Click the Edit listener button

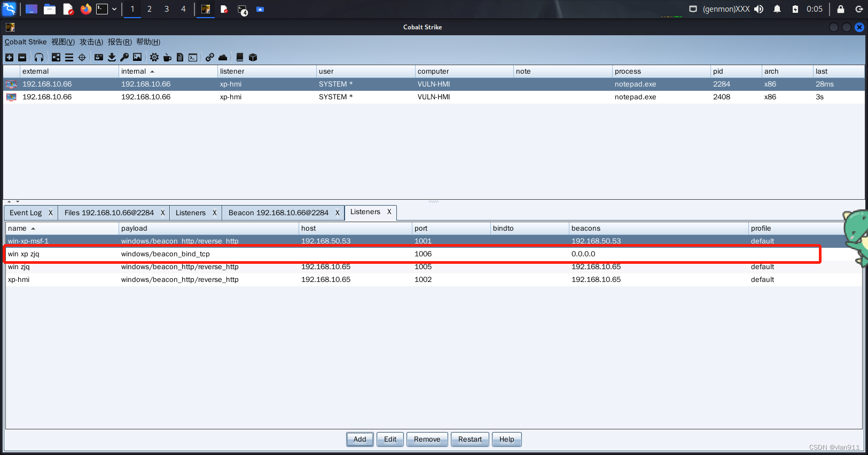coord(390,440)
